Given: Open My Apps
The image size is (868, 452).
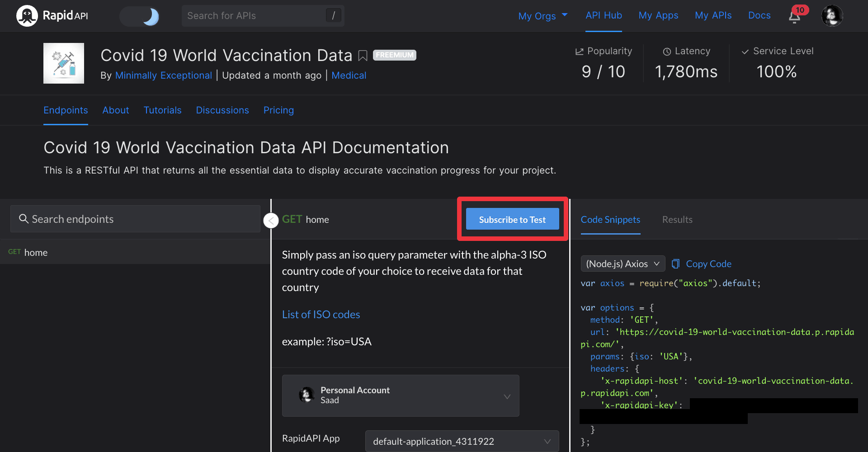Looking at the screenshot, I should point(658,15).
